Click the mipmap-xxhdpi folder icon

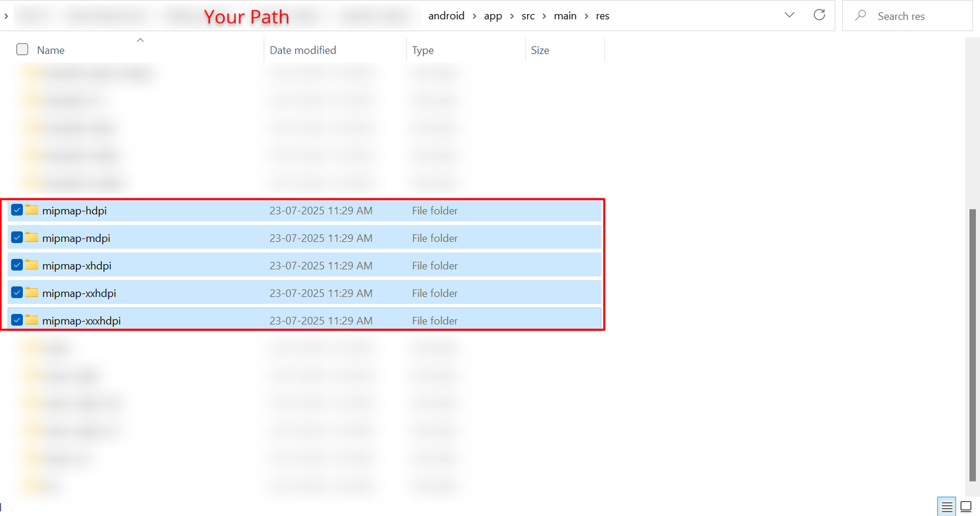coord(32,292)
